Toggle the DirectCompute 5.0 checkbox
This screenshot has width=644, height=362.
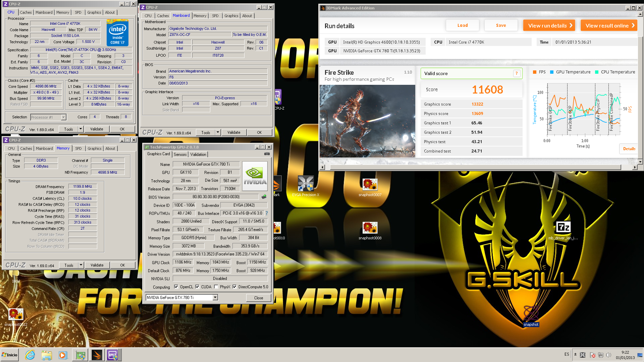click(234, 287)
